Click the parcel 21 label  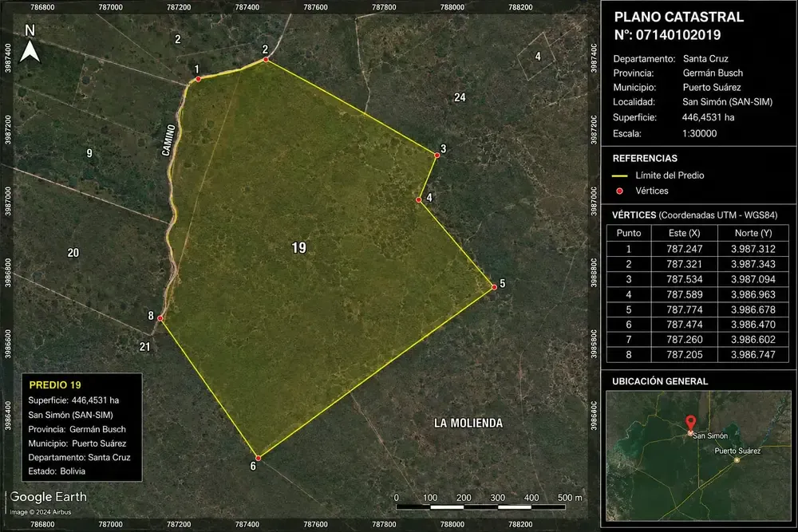[x=145, y=347]
